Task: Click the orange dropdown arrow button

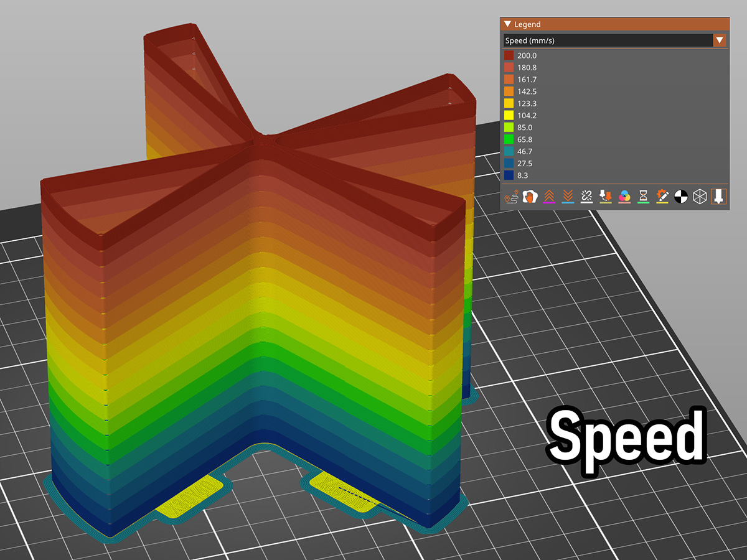Action: 720,40
